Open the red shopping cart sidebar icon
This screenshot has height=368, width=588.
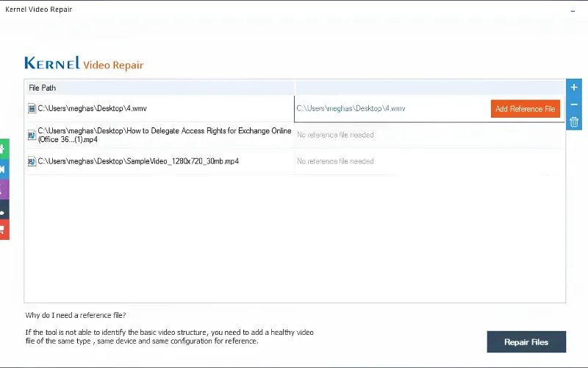[x=4, y=230]
